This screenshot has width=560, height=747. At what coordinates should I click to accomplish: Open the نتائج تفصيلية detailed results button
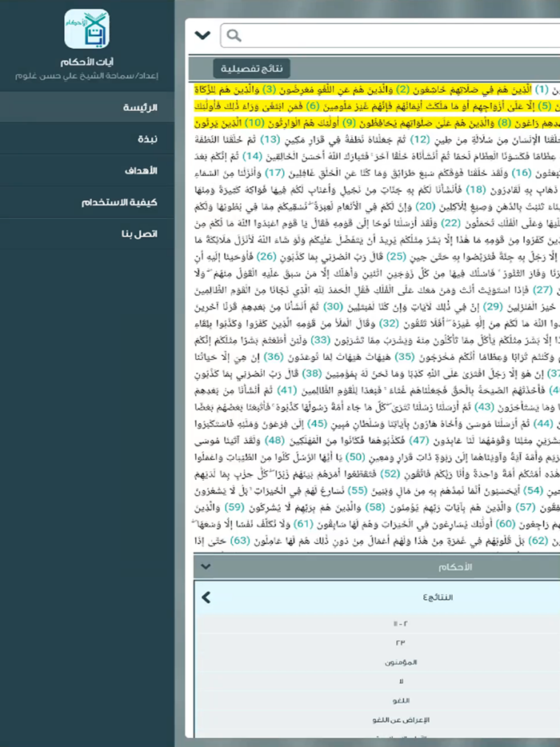[x=251, y=69]
